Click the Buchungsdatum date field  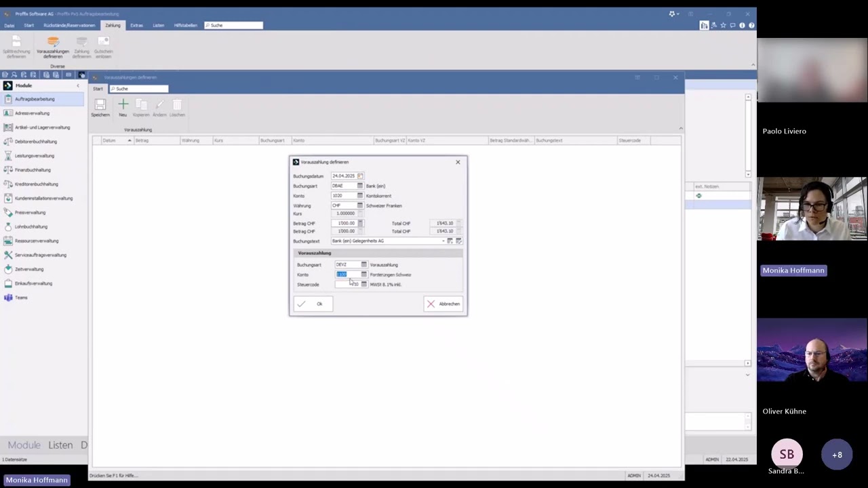[x=344, y=176]
